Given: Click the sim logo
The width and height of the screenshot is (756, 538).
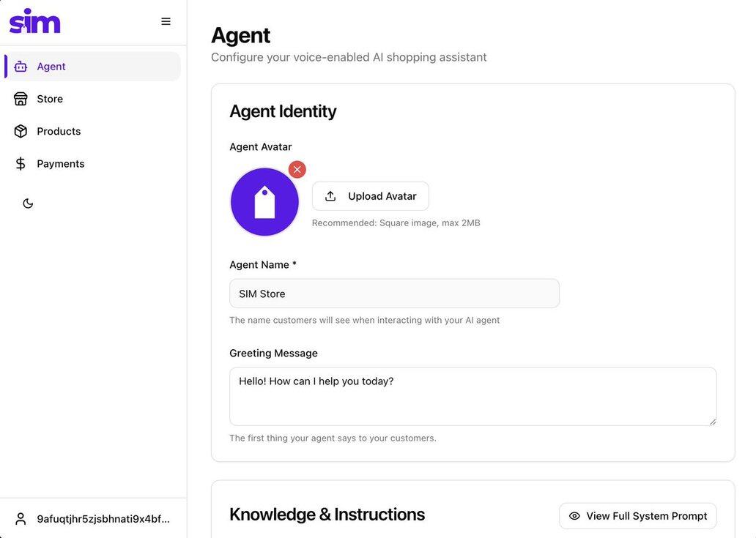Looking at the screenshot, I should click(34, 21).
